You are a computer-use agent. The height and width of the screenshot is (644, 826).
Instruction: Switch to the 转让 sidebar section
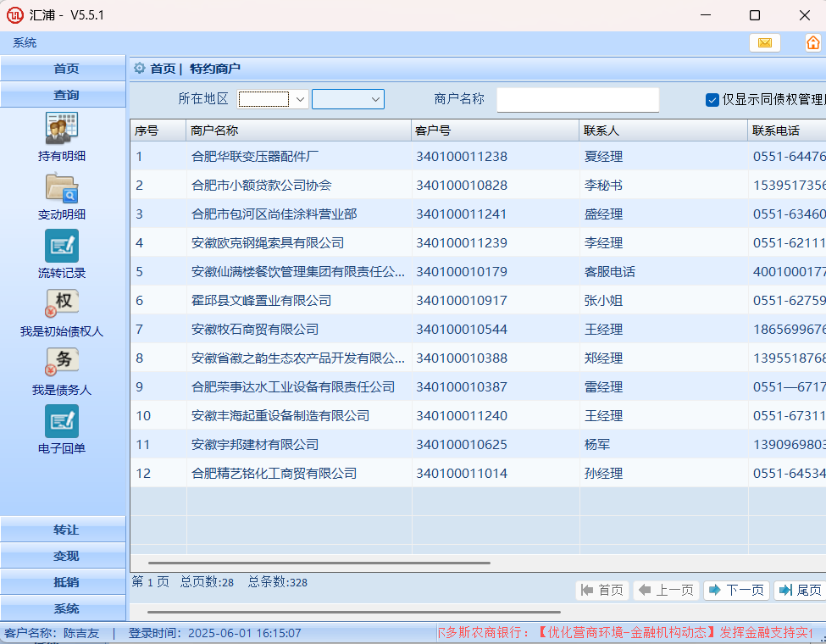tap(65, 530)
